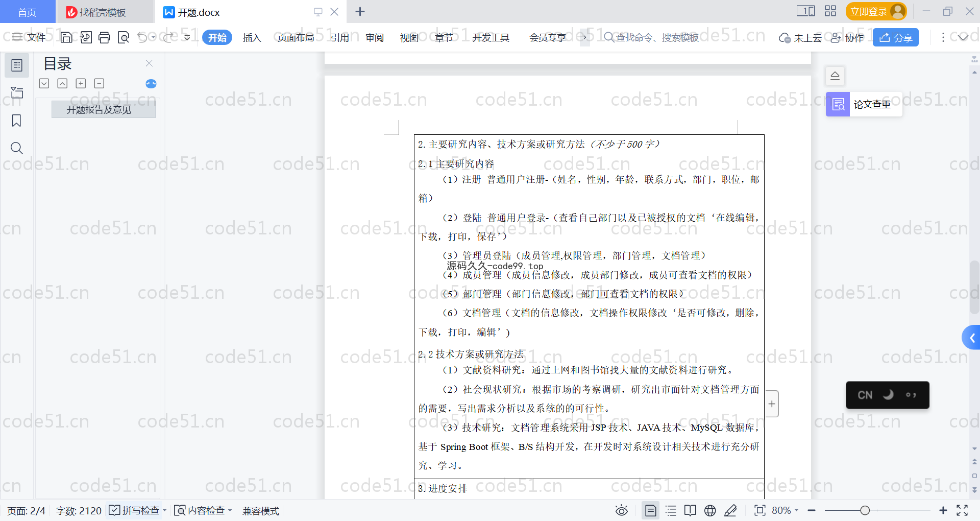Click the Save icon in quick access toolbar
This screenshot has width=980, height=521.
click(x=66, y=37)
